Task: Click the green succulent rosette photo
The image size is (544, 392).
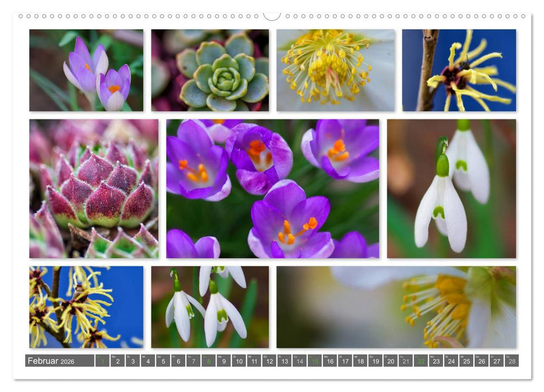Action: click(210, 70)
